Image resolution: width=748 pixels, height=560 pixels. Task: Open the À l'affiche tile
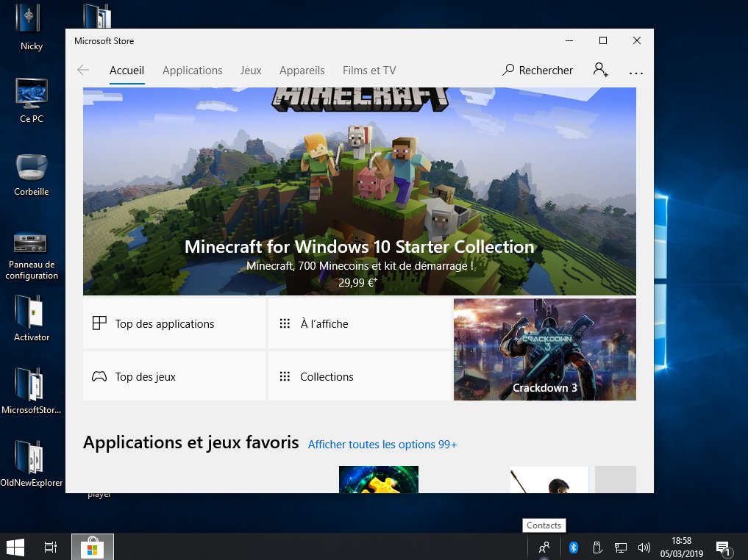(x=359, y=323)
